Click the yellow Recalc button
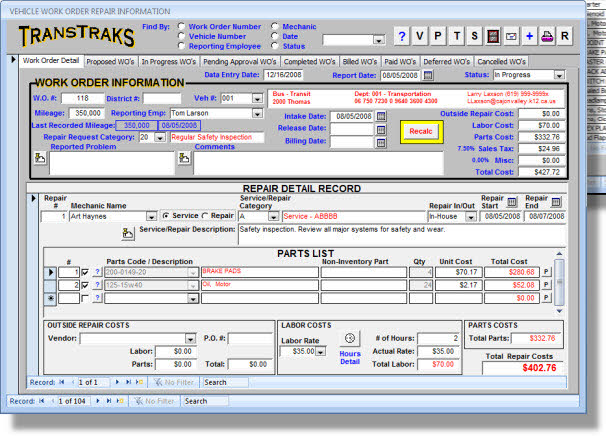This screenshot has width=606, height=436. tap(420, 131)
